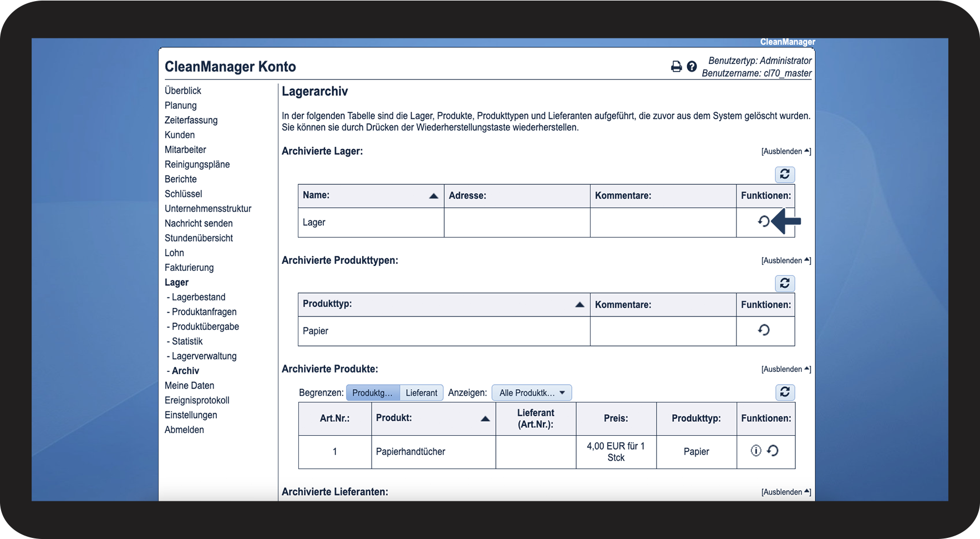The image size is (980, 539).
Task: Toggle the Produktg... filter option
Action: click(373, 393)
